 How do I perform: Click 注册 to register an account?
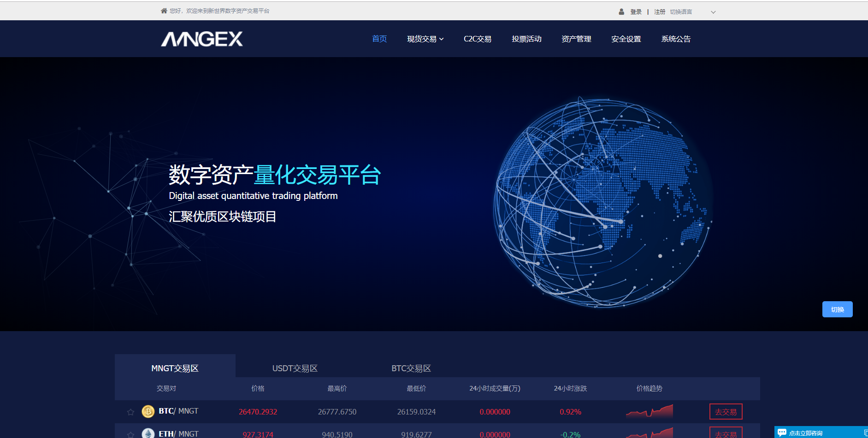659,12
